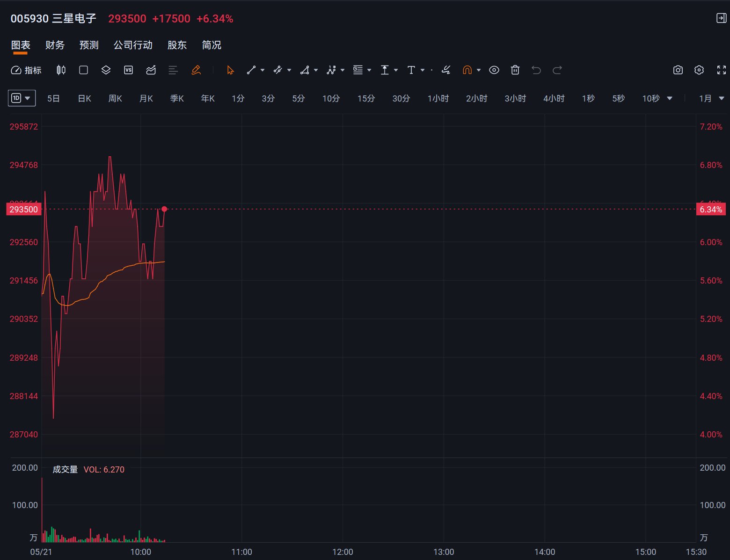Expand the text tool dropdown arrow
This screenshot has height=560, width=730.
423,70
